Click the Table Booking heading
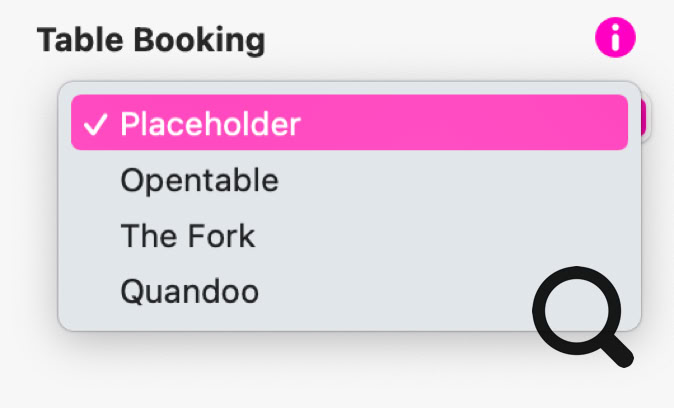Screen dimensions: 674x408 (x=151, y=40)
